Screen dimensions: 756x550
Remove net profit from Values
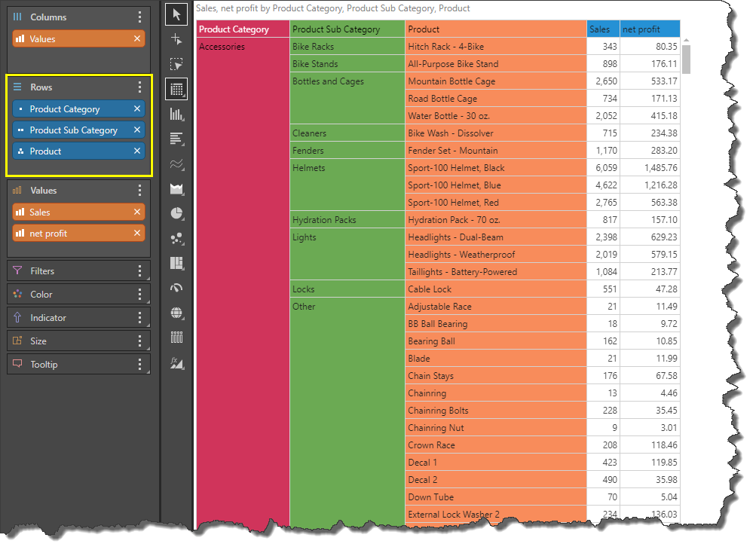pyautogui.click(x=137, y=234)
